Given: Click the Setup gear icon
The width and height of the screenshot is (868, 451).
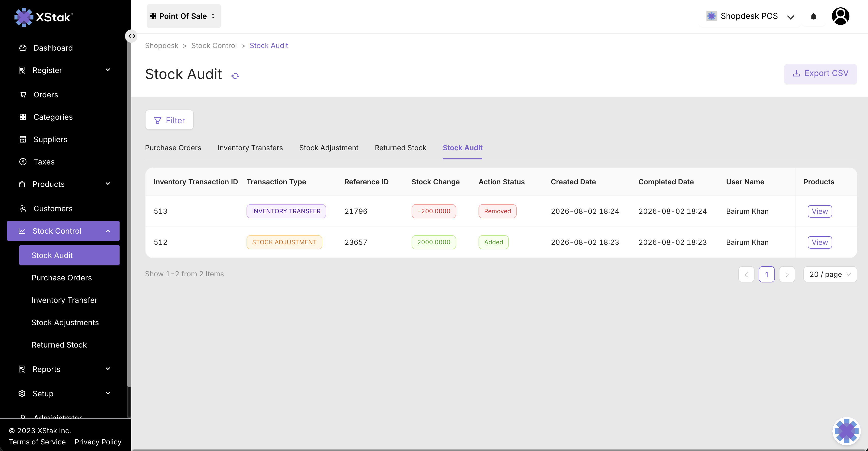Looking at the screenshot, I should 22,393.
